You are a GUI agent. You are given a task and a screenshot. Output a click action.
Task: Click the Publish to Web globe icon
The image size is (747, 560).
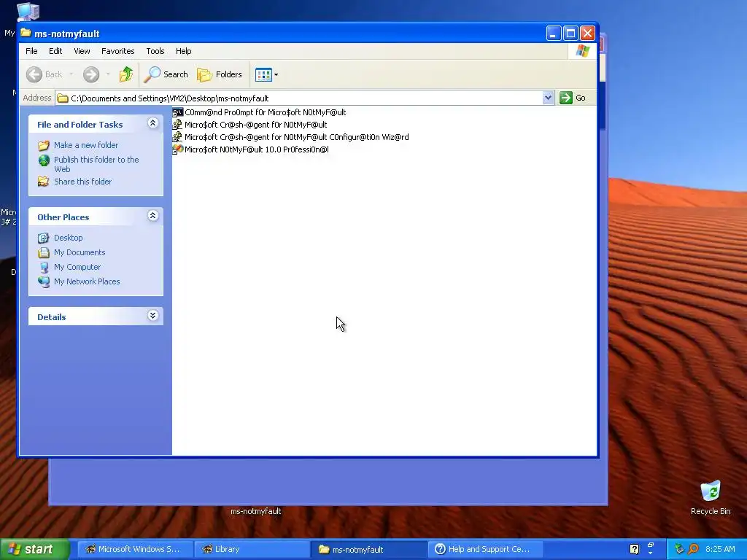coord(44,160)
